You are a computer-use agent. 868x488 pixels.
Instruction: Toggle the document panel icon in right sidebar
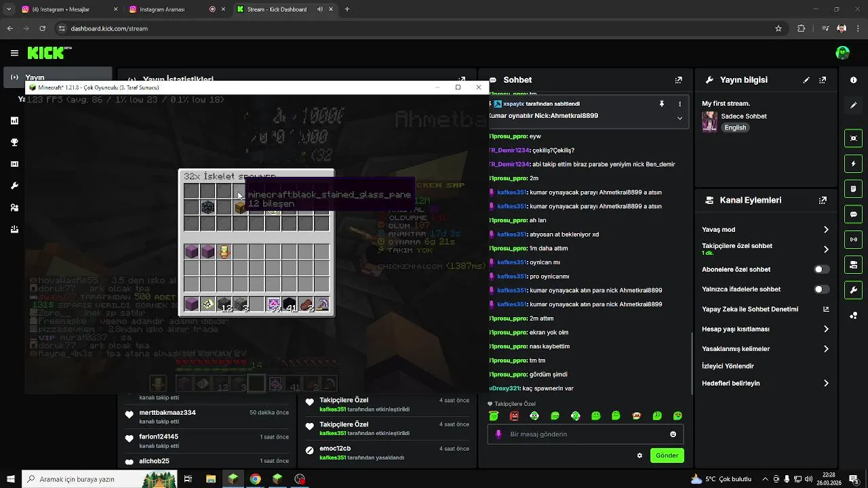click(853, 189)
